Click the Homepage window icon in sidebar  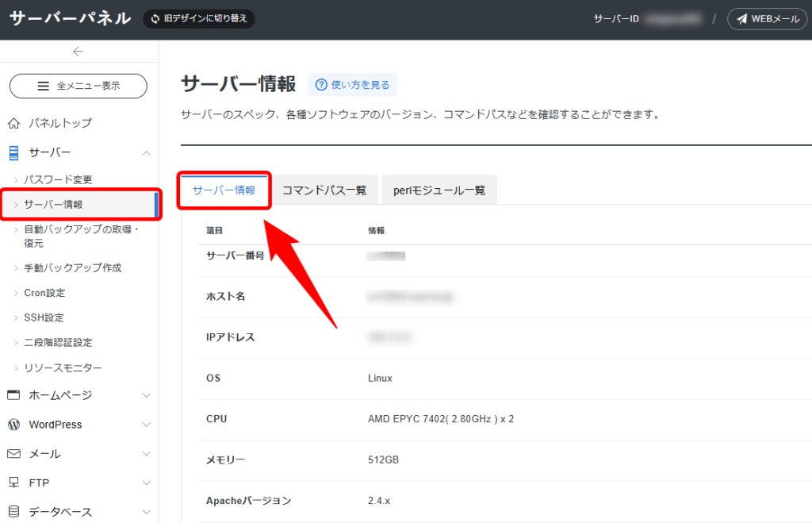13,395
